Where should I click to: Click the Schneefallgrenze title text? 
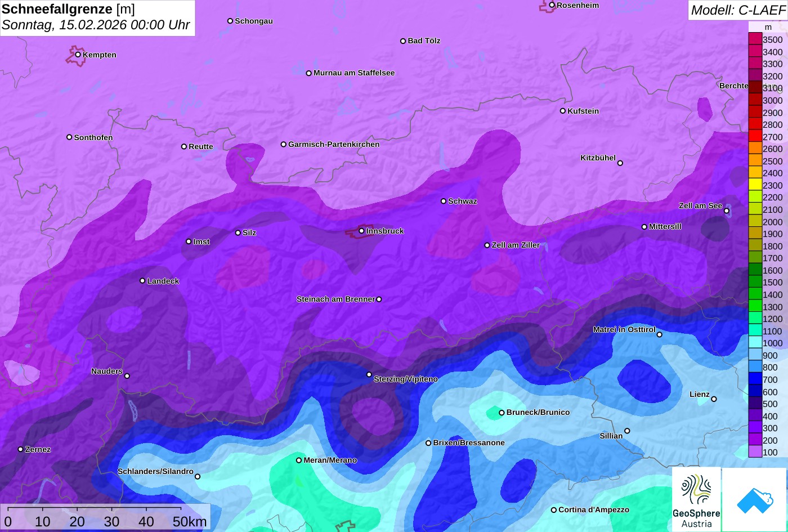57,9
